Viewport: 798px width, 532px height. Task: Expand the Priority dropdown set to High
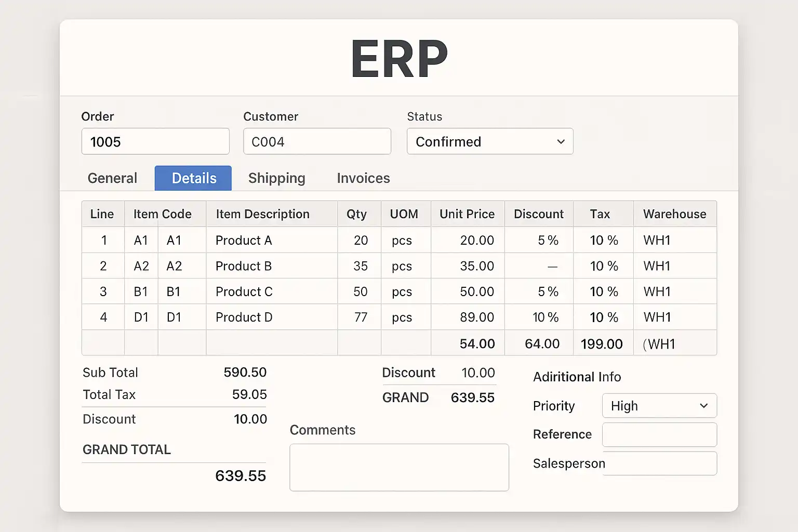[x=659, y=406]
